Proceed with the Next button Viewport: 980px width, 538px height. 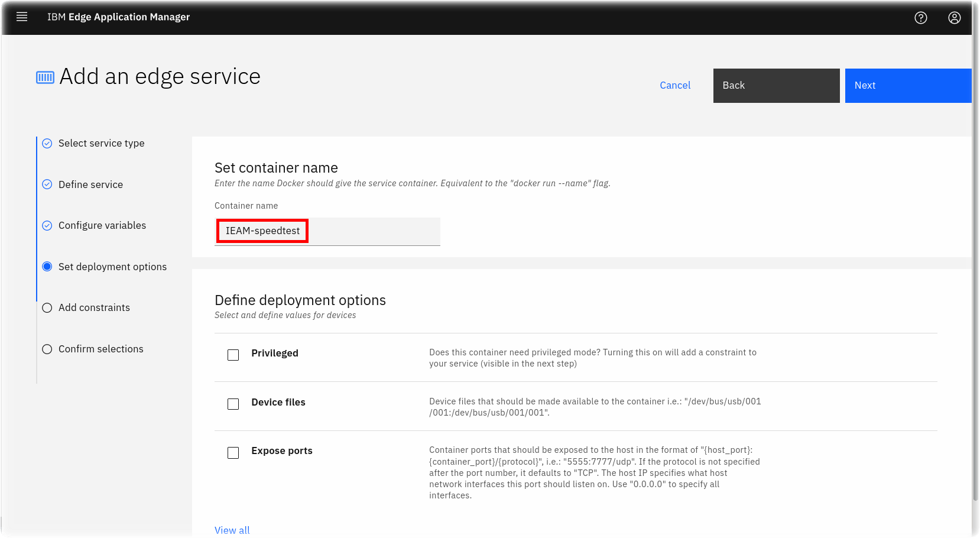click(x=908, y=86)
